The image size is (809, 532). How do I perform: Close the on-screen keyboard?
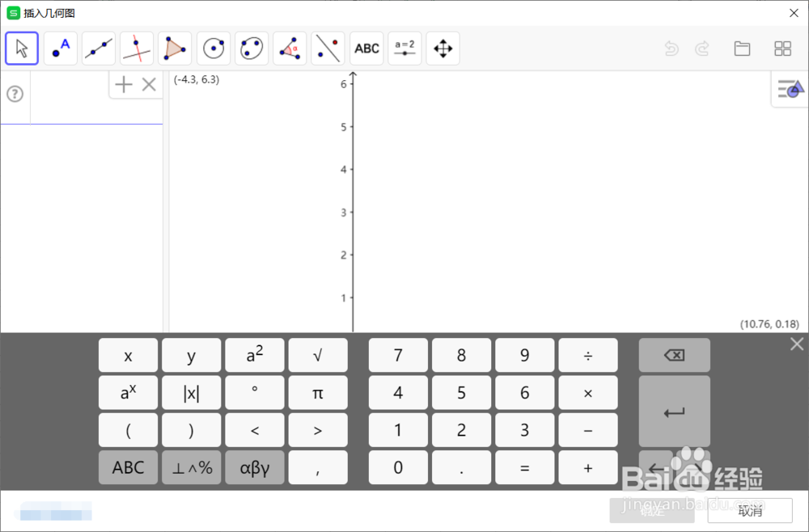point(797,344)
